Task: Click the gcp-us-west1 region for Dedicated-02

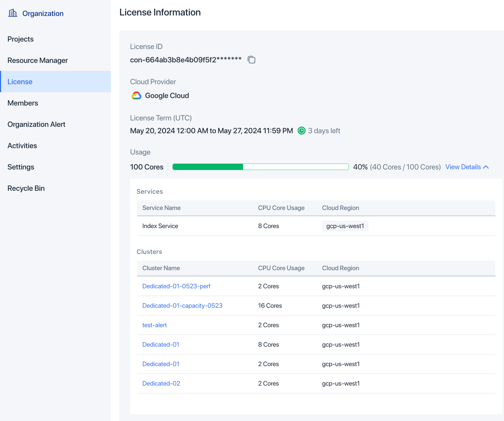Action: (x=341, y=383)
